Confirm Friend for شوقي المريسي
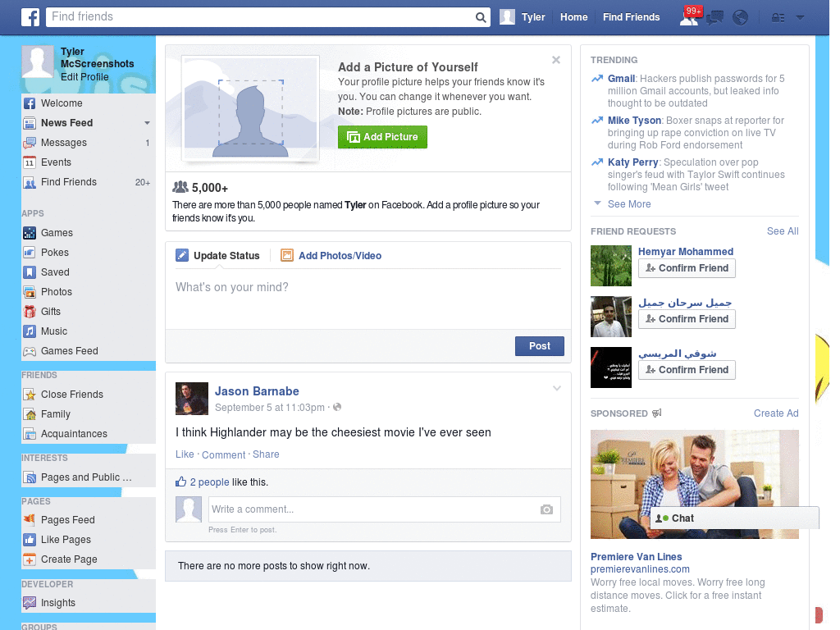This screenshot has width=840, height=630. click(687, 370)
